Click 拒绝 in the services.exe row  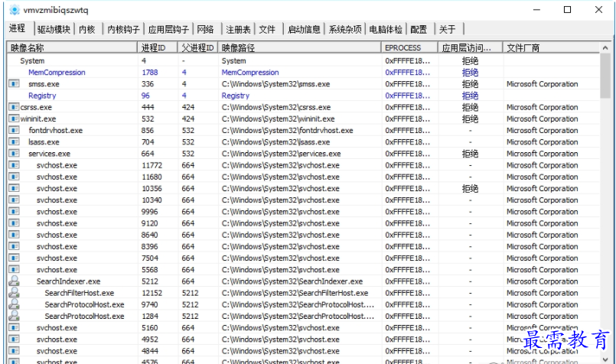[470, 154]
